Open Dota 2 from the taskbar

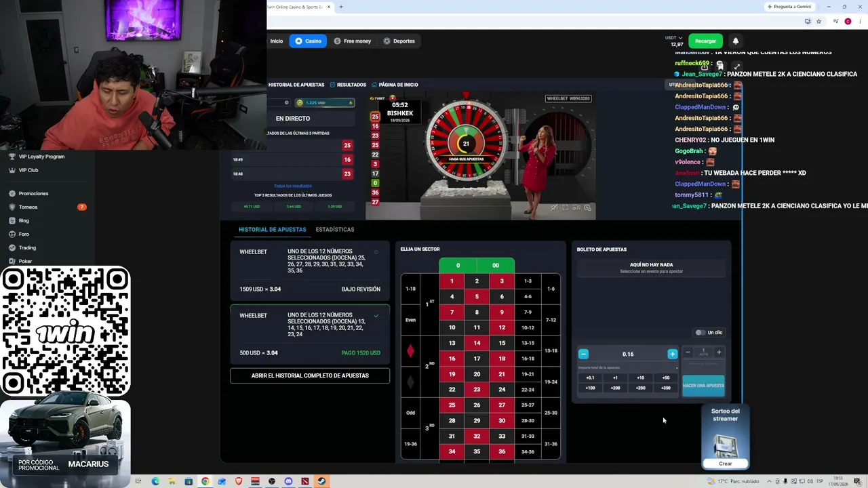(x=305, y=481)
